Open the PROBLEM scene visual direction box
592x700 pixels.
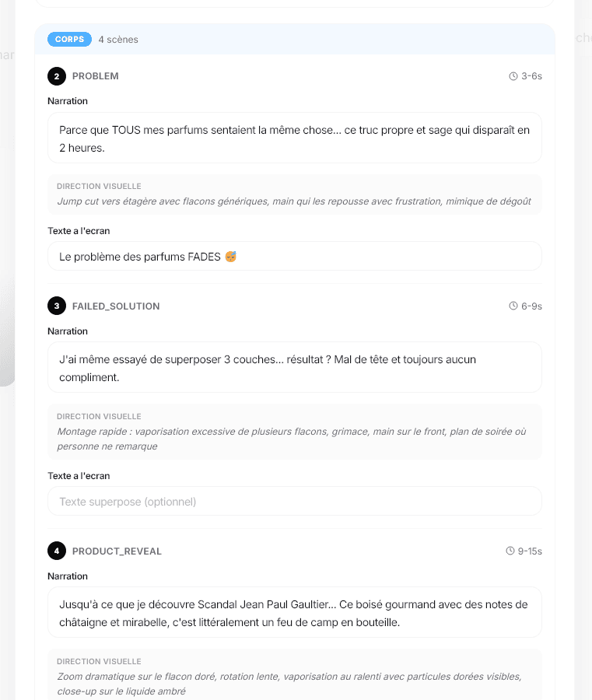click(x=294, y=194)
